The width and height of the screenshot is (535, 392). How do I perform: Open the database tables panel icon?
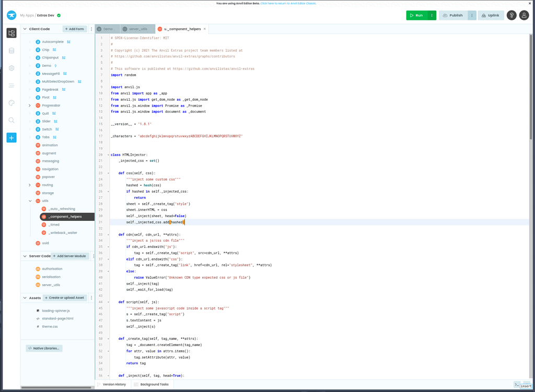point(11,51)
